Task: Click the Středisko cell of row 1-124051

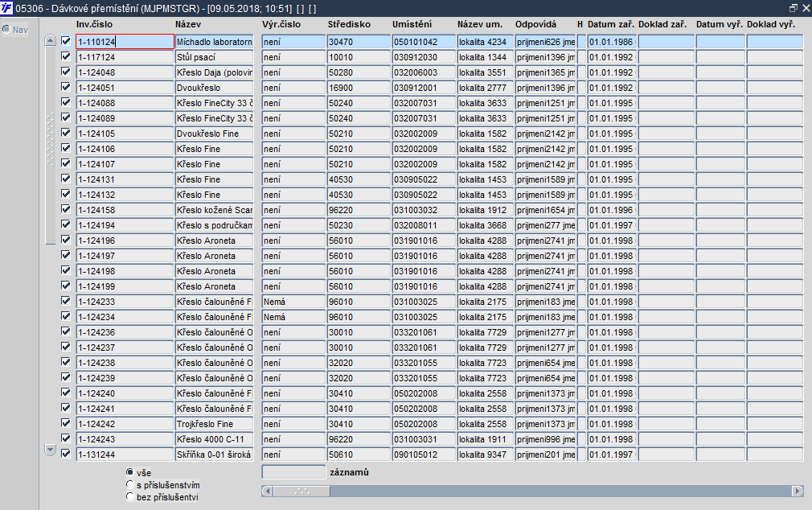Action: click(359, 88)
